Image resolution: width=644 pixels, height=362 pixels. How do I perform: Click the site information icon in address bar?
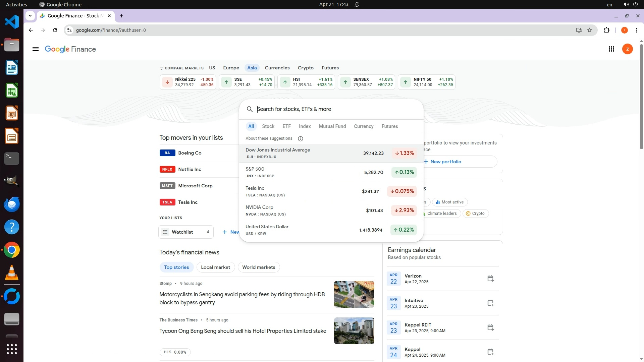[69, 30]
